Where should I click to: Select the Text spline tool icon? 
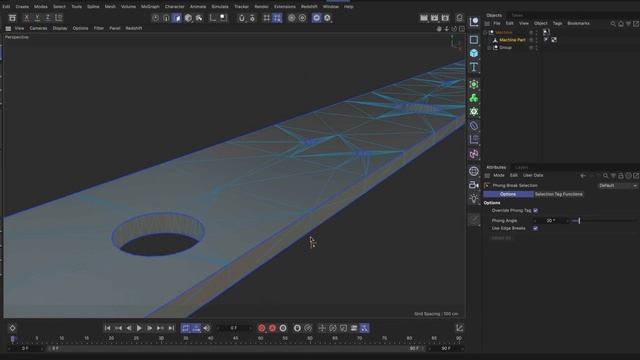(x=474, y=67)
